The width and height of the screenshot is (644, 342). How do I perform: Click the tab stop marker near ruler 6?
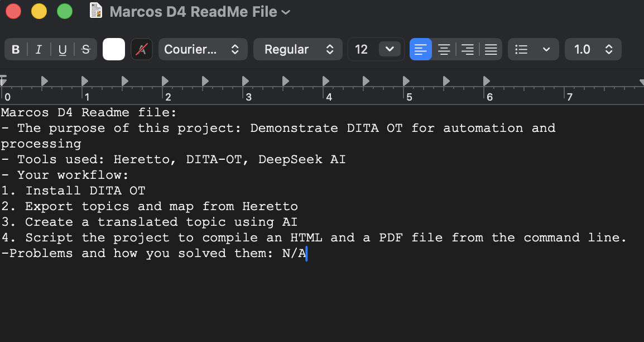pos(486,81)
